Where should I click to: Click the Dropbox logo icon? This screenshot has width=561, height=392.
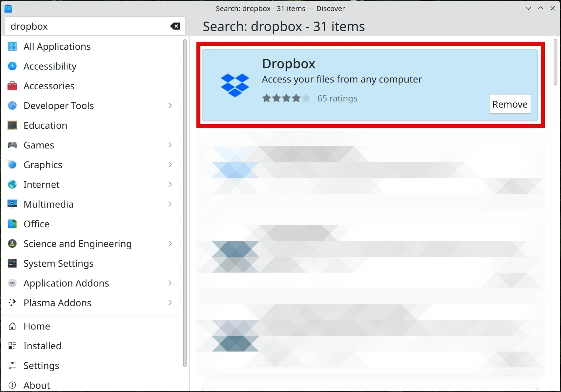pyautogui.click(x=235, y=85)
